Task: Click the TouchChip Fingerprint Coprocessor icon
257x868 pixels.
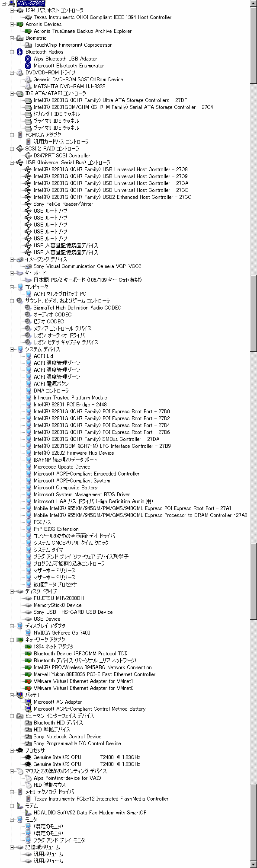Action: 28,45
